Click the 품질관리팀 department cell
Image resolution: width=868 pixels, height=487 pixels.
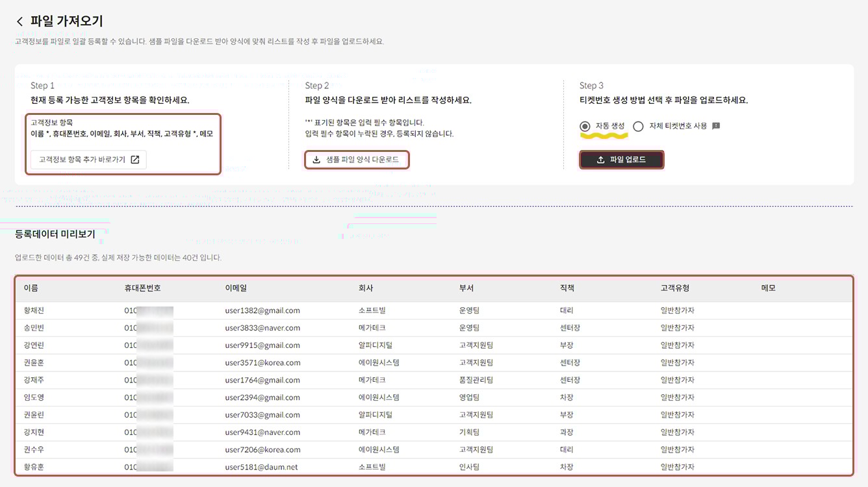point(476,380)
